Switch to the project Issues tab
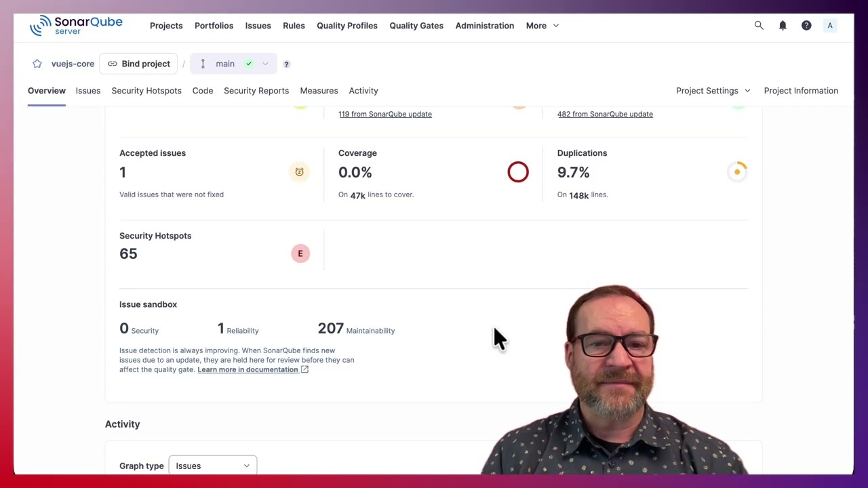The height and width of the screenshot is (488, 868). (88, 91)
